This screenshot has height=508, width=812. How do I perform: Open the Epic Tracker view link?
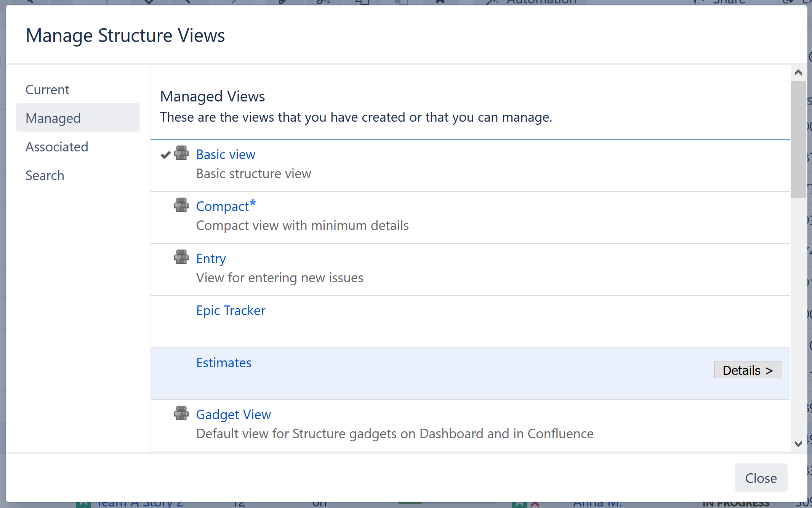(x=231, y=310)
